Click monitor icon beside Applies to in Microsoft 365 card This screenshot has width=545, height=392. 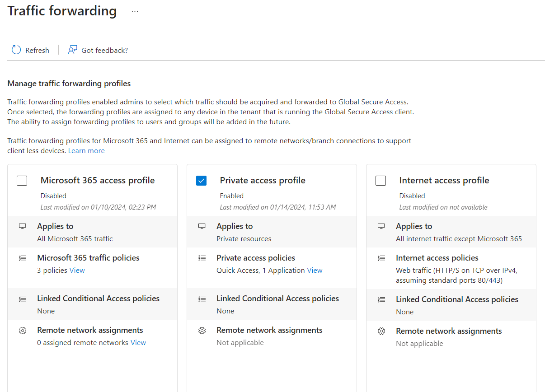coord(23,226)
